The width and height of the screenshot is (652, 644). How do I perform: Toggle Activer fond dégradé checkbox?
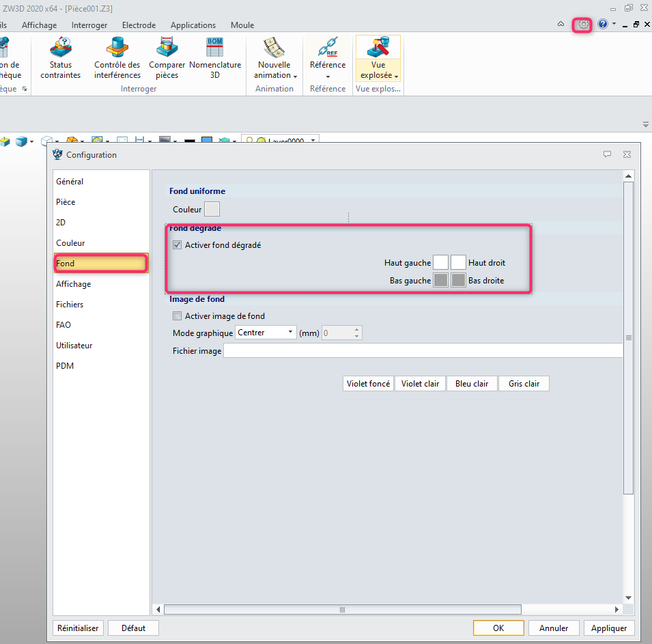coord(177,244)
